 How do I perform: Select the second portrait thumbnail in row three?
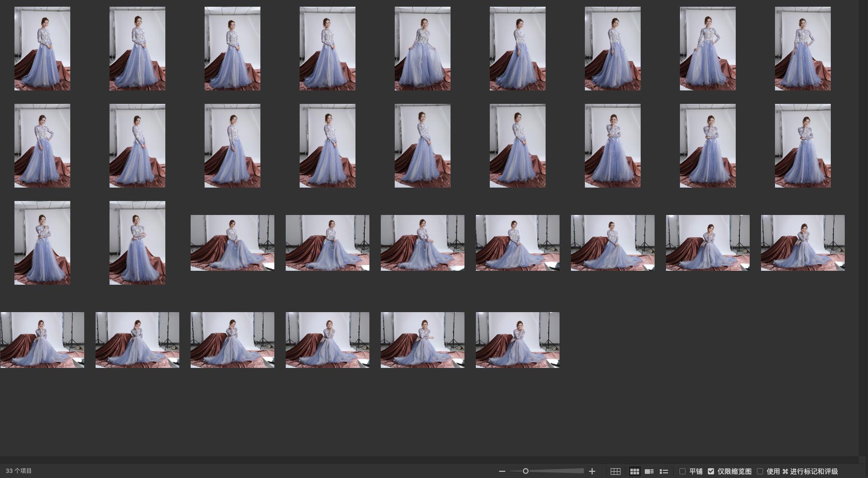(137, 243)
